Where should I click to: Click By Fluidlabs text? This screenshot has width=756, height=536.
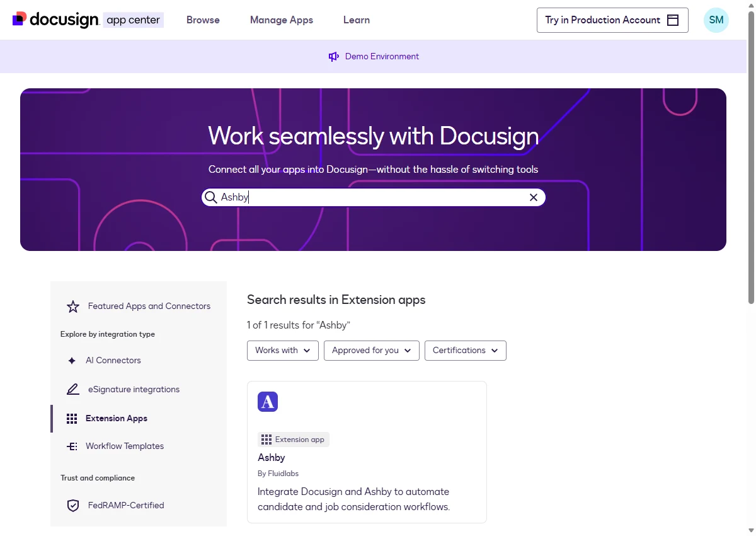(x=278, y=474)
